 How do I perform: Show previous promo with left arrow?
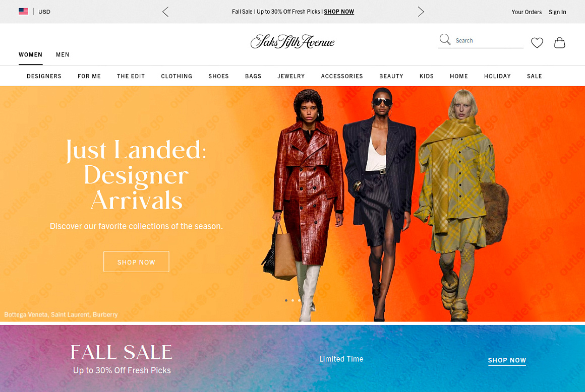[x=165, y=12]
